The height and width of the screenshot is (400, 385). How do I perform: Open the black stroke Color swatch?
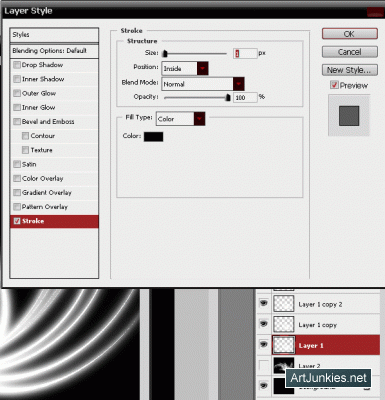click(153, 136)
